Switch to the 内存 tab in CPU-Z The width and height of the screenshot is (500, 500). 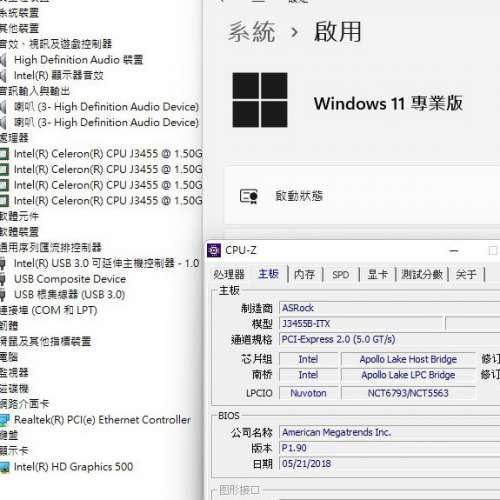304,274
